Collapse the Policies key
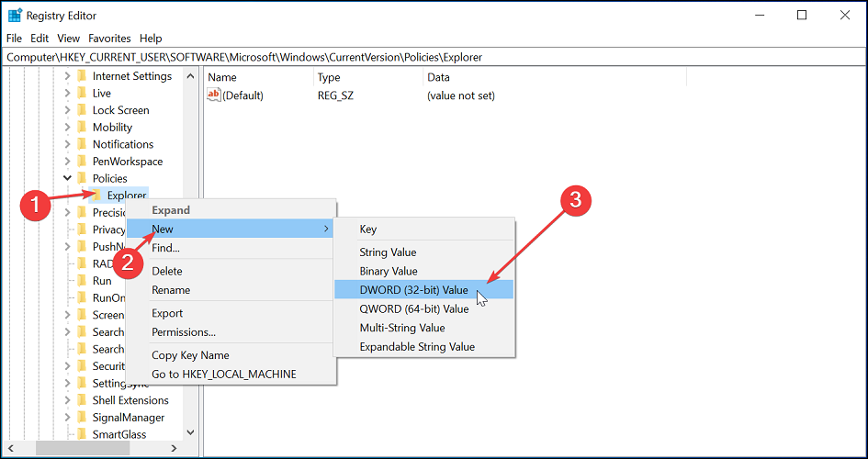 coord(68,178)
